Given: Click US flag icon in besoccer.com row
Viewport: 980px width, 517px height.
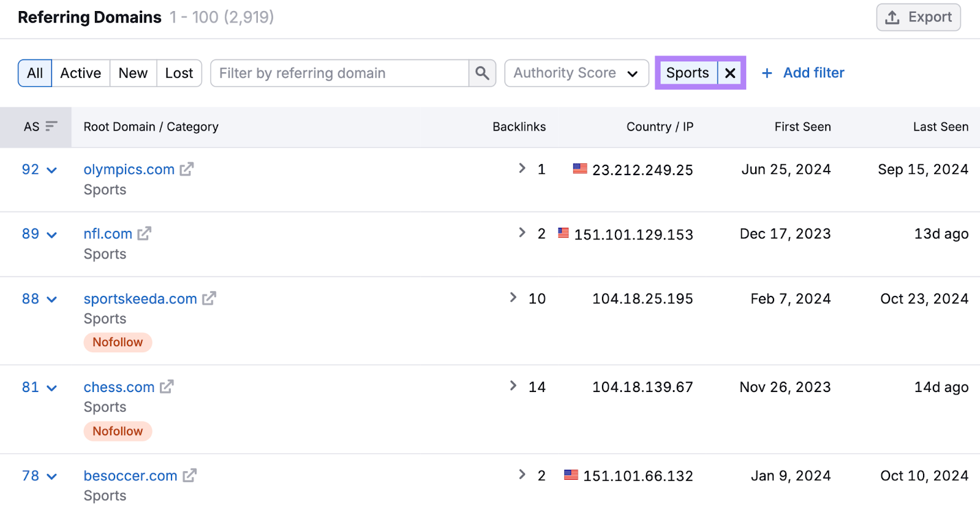Looking at the screenshot, I should point(571,475).
